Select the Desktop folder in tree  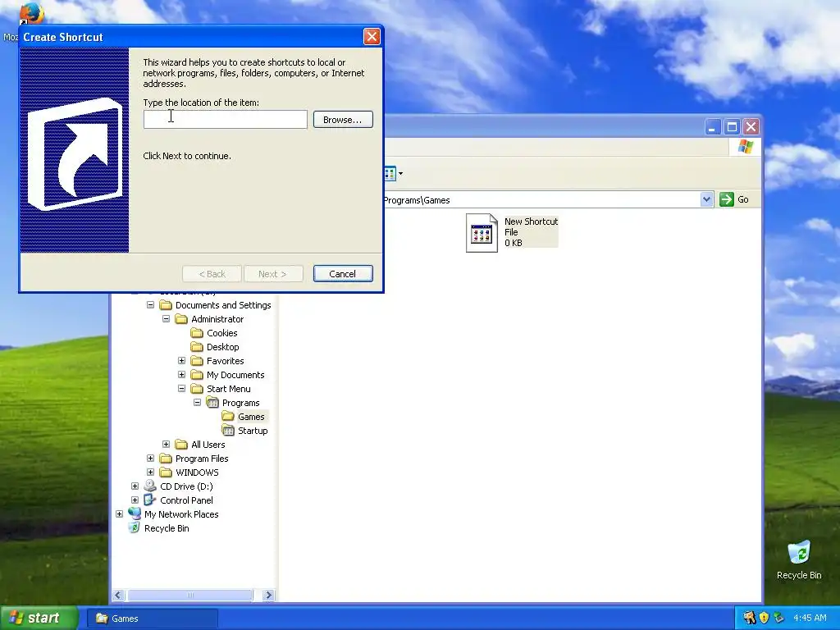tap(223, 347)
